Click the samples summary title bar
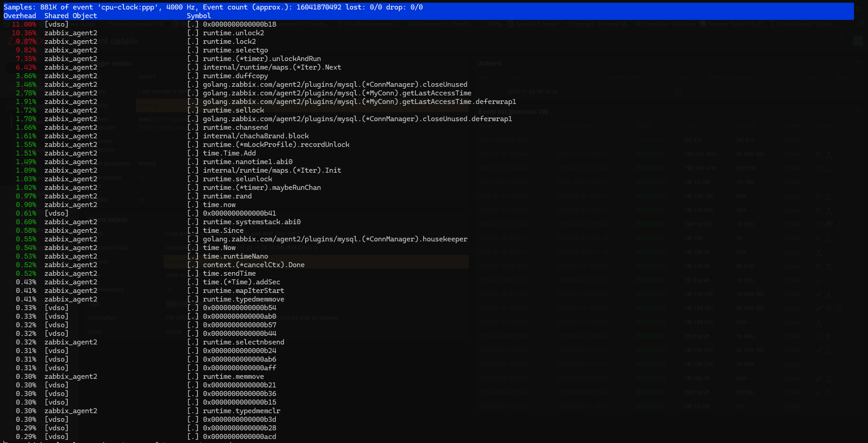Viewport: 868px width, 443px height. click(213, 7)
